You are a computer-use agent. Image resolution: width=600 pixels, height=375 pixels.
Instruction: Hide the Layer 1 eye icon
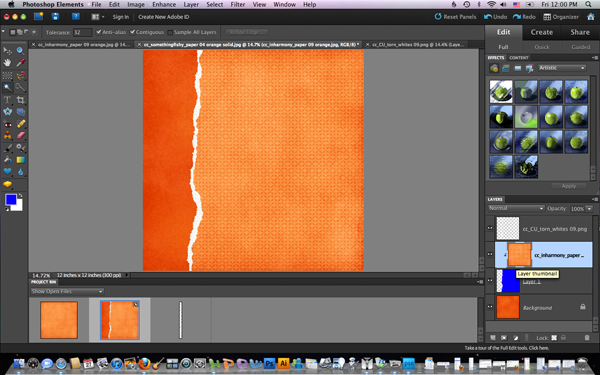click(x=490, y=280)
